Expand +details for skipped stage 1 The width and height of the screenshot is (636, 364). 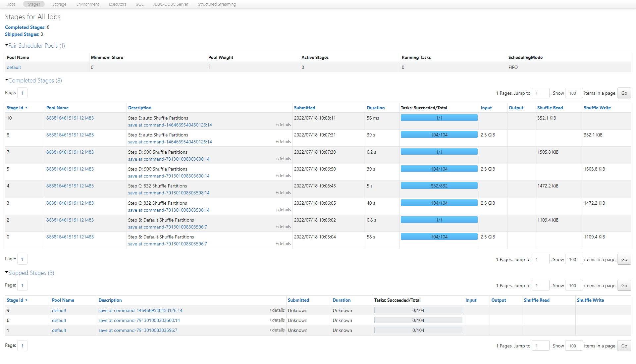click(277, 330)
